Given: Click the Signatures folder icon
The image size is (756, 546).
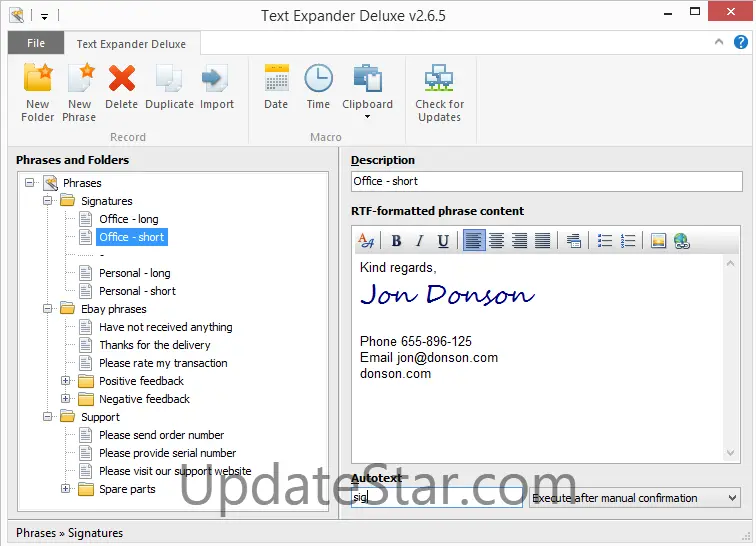Looking at the screenshot, I should coord(68,201).
